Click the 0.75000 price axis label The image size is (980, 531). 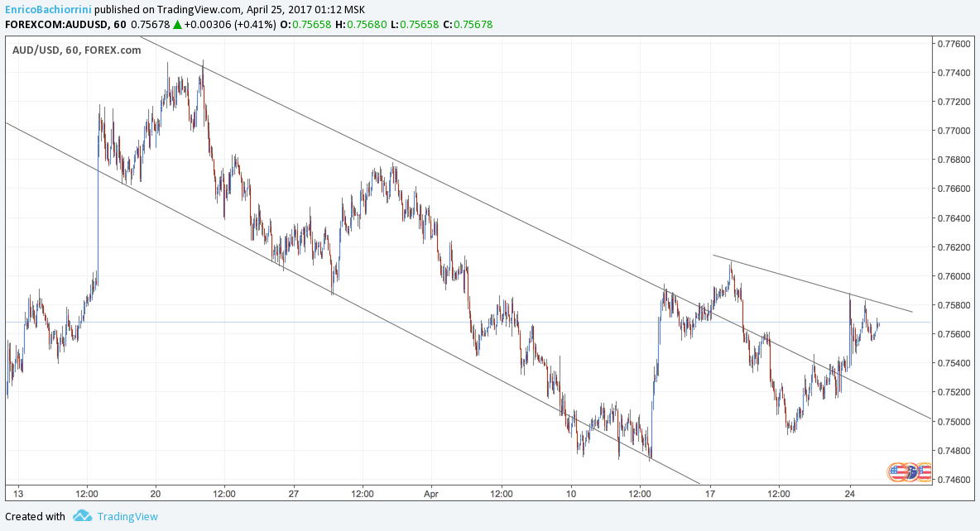coord(954,422)
